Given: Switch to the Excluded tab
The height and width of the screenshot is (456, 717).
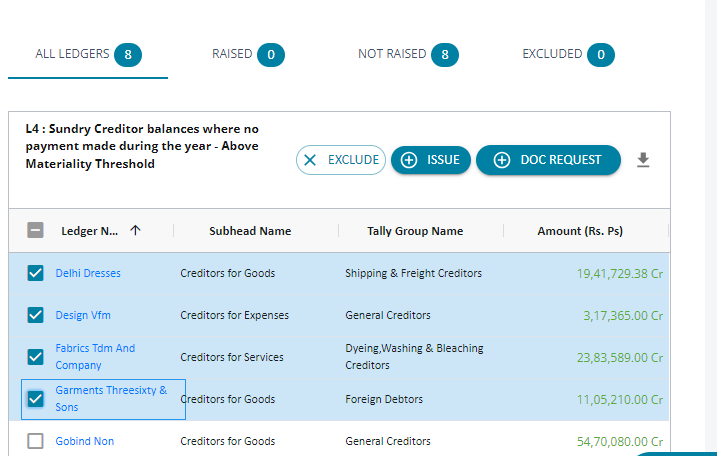Looking at the screenshot, I should click(567, 54).
